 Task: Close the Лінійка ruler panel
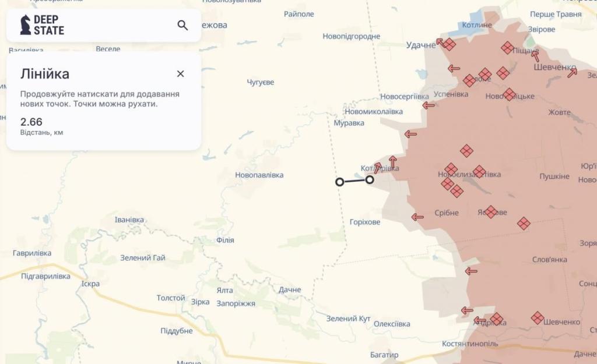click(181, 73)
